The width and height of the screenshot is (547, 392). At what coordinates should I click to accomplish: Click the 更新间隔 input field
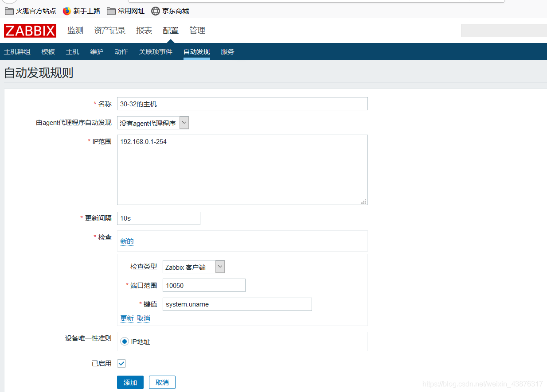coord(159,218)
